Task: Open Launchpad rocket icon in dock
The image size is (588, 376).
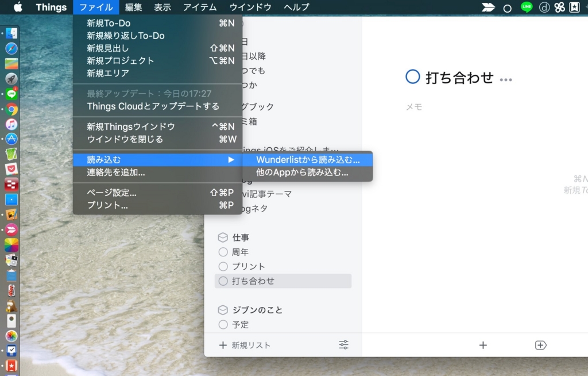Action: (x=11, y=79)
